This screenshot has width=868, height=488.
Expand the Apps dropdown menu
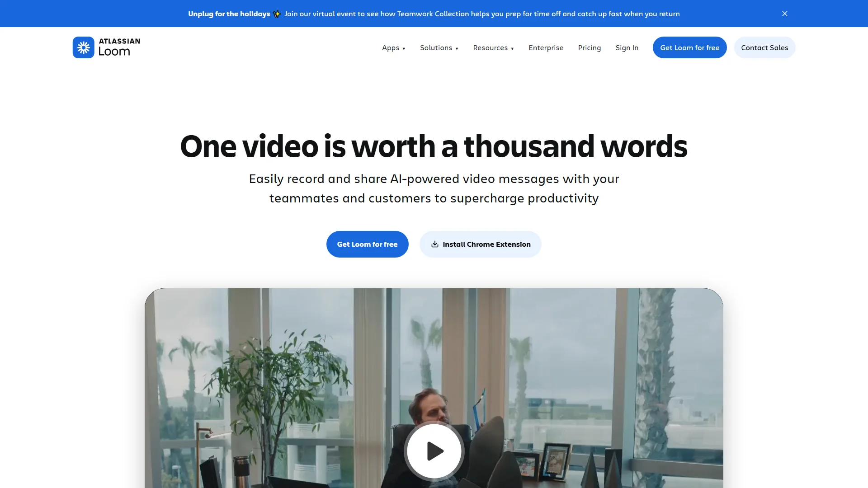tap(393, 48)
